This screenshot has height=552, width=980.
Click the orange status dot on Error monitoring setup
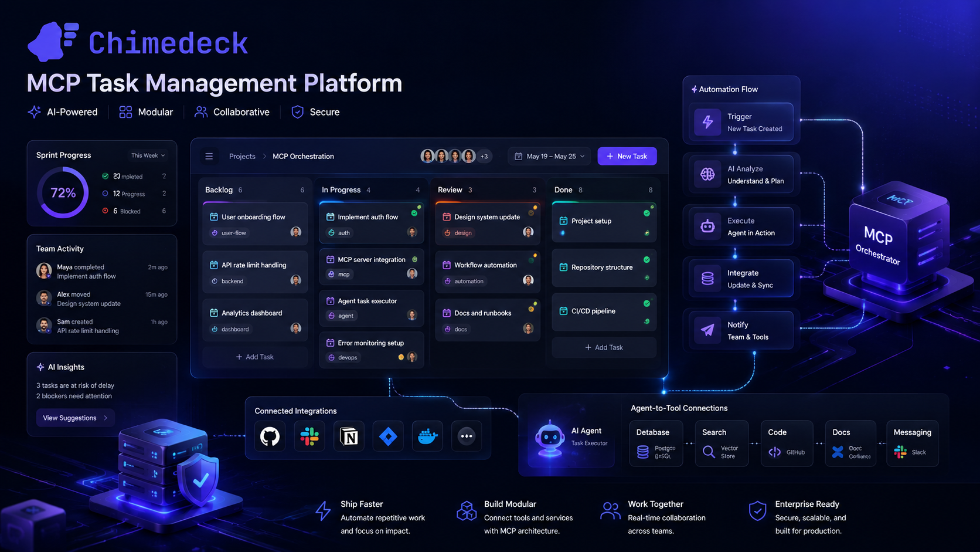(401, 357)
